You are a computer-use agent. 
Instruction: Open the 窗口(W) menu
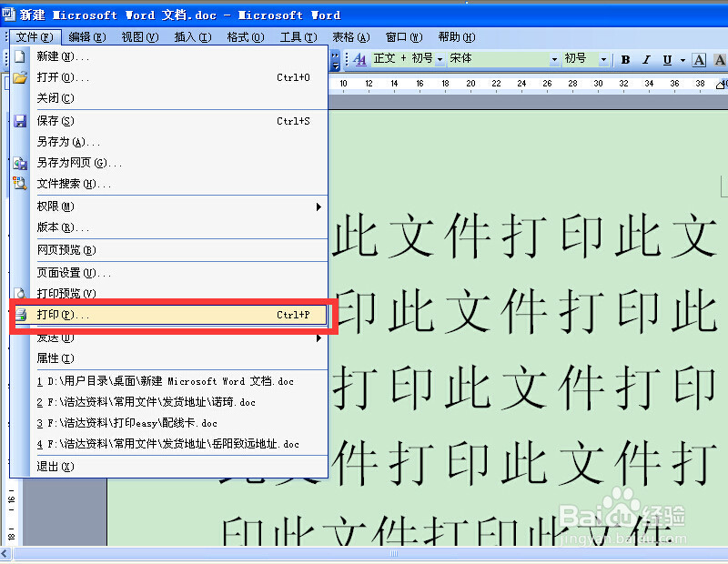(x=404, y=37)
